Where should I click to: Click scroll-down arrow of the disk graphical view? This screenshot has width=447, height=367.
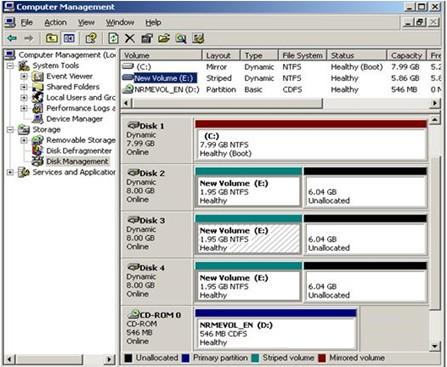[x=435, y=346]
